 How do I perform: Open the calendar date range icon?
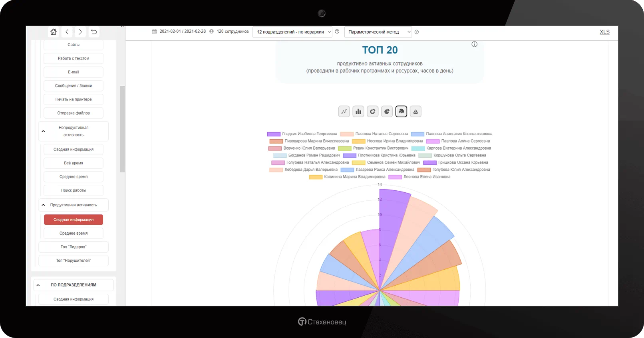pyautogui.click(x=154, y=32)
